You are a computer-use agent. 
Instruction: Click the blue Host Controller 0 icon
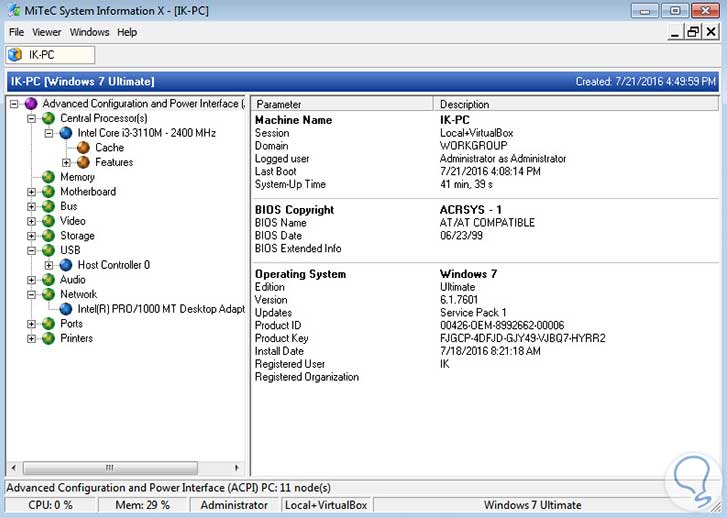click(66, 265)
